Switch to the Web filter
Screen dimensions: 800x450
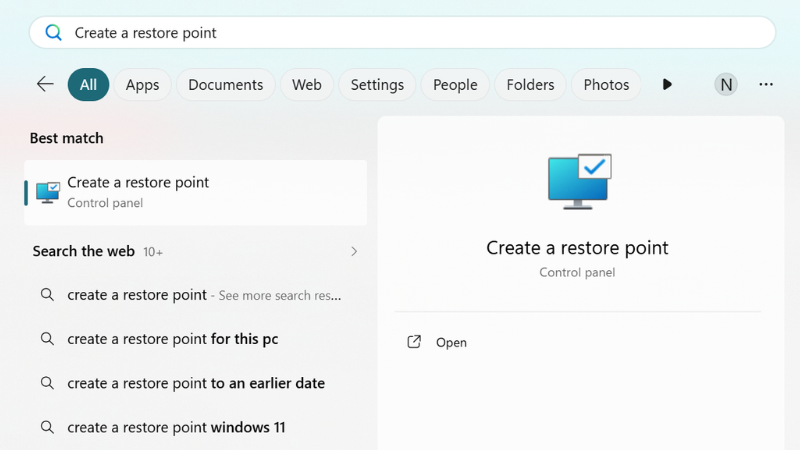[x=307, y=85]
